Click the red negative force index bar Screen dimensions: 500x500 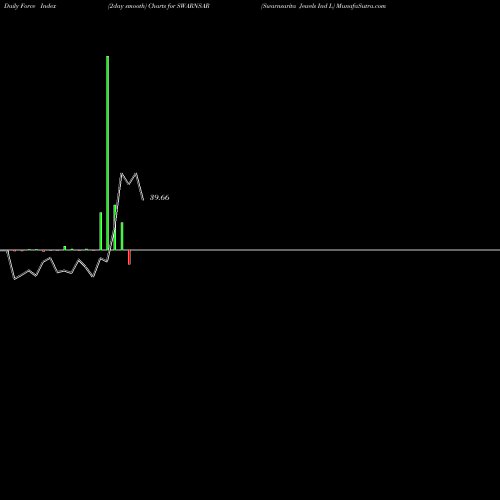[x=129, y=257]
